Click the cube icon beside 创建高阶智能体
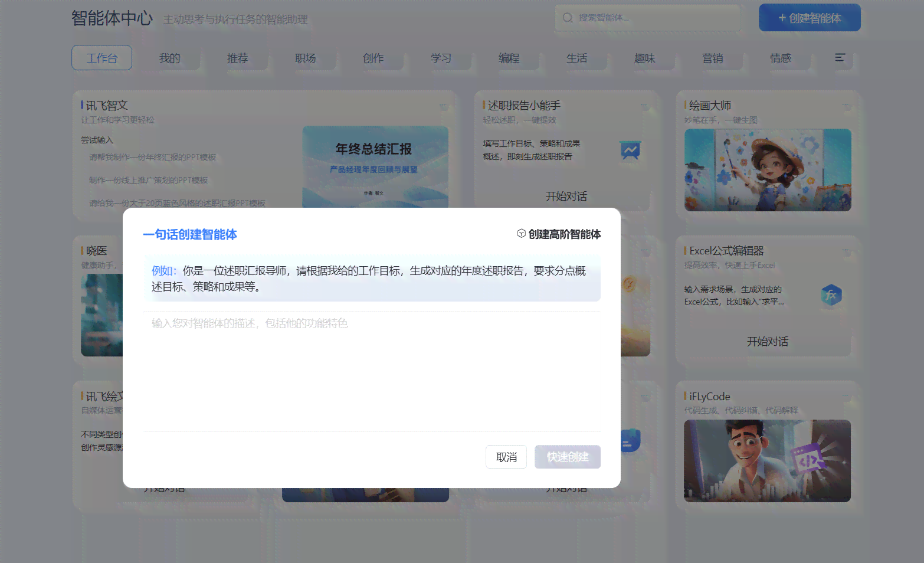 click(x=521, y=234)
